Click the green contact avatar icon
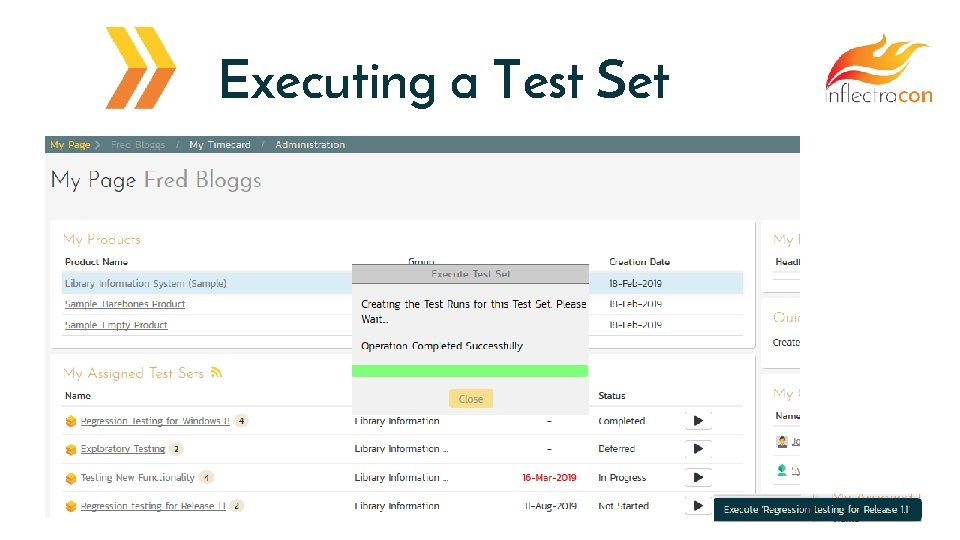This screenshot has width=960, height=540. [x=782, y=469]
